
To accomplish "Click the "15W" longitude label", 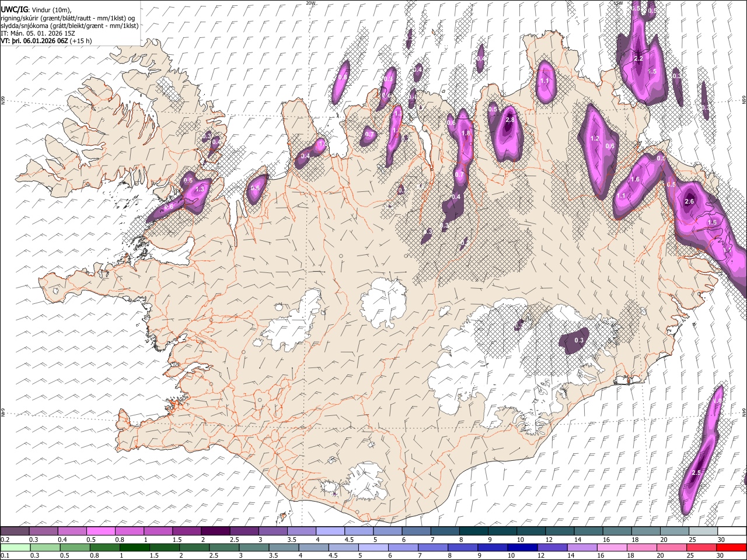I will (x=618, y=3).
